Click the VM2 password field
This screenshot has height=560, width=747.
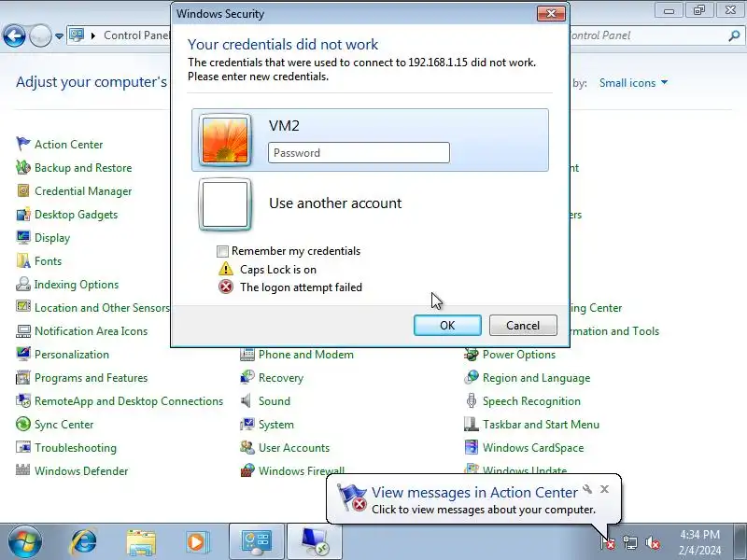(x=359, y=153)
